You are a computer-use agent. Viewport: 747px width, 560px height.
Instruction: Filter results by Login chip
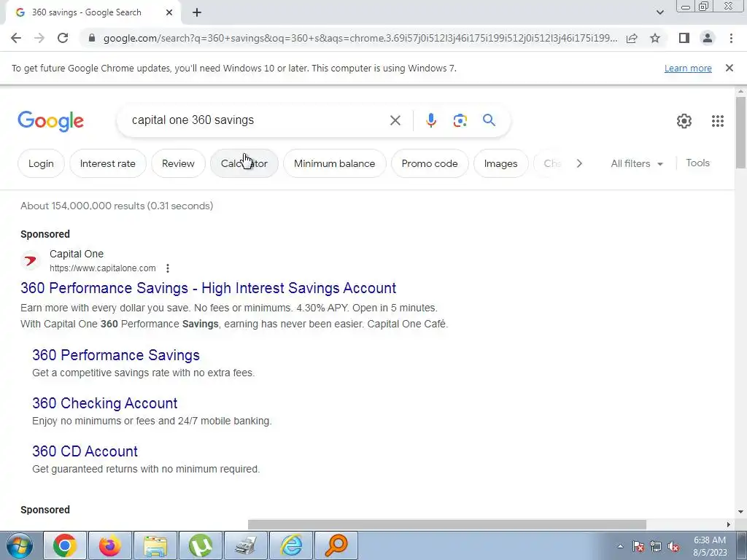coord(41,163)
